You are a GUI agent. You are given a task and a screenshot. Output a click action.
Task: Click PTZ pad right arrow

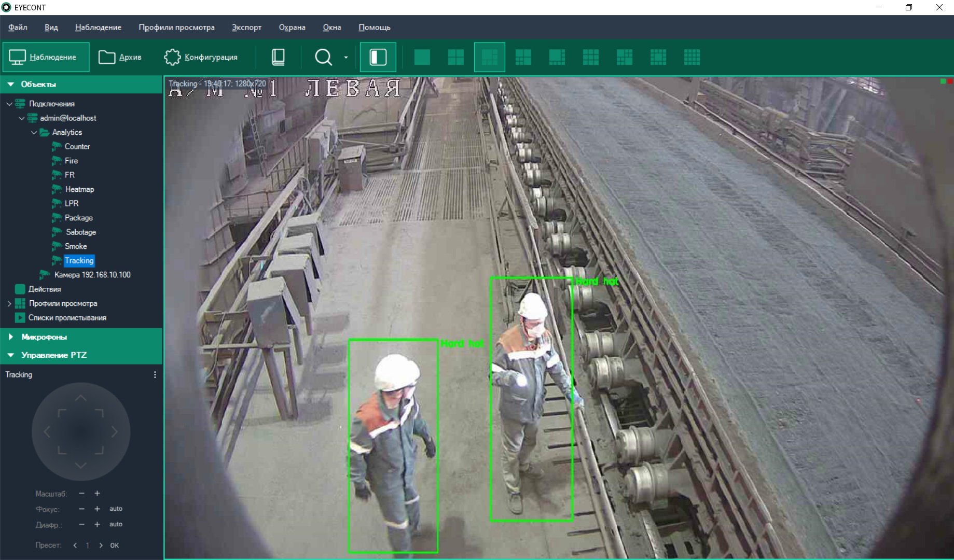[x=115, y=431]
